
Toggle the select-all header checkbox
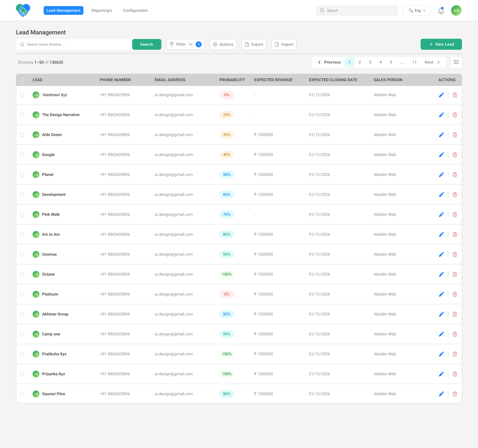click(x=22, y=80)
